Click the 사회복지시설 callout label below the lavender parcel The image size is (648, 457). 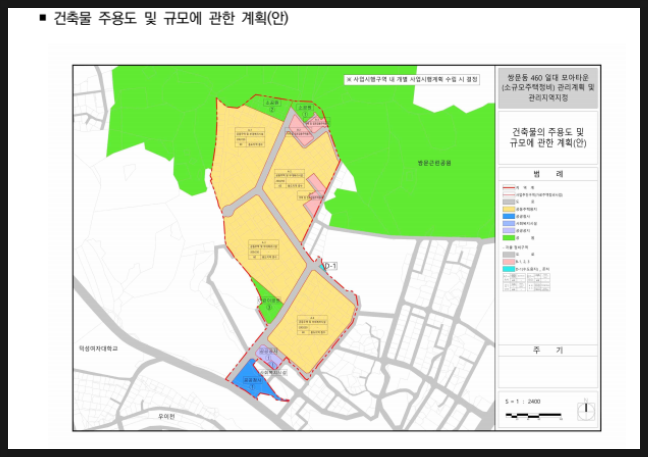coord(273,373)
